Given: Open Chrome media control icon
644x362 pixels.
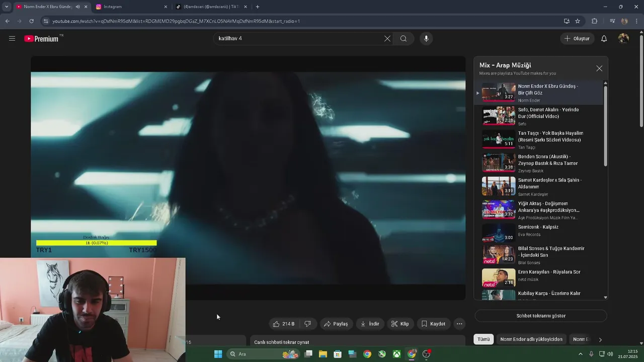Looking at the screenshot, I should [x=612, y=21].
